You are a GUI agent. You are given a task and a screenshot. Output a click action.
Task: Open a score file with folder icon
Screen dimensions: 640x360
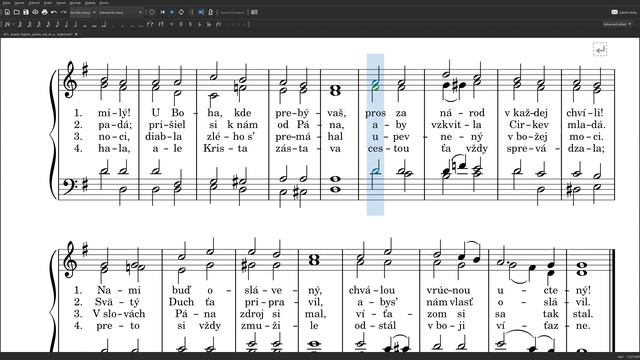[x=16, y=12]
